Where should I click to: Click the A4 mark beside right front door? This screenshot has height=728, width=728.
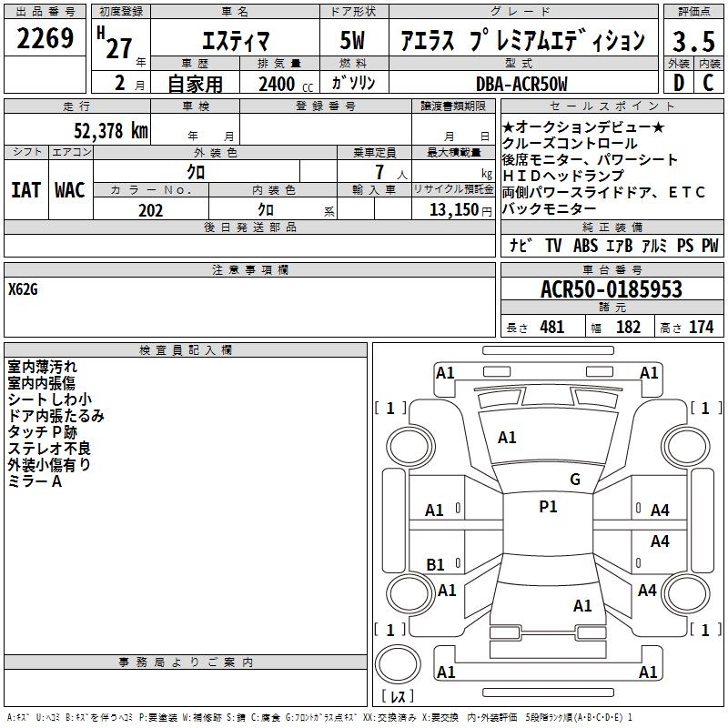pyautogui.click(x=660, y=511)
